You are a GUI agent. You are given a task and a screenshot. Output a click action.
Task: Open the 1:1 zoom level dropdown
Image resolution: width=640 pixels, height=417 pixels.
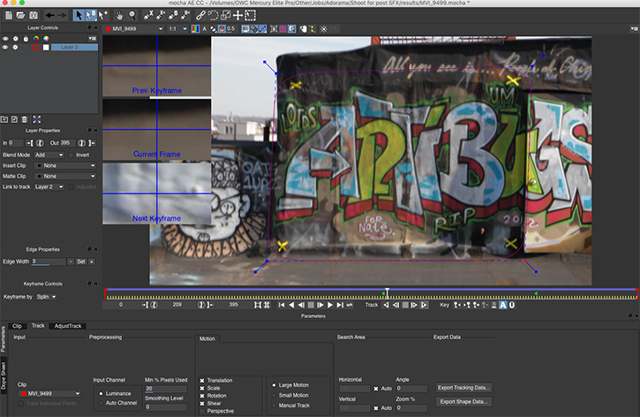tap(178, 29)
